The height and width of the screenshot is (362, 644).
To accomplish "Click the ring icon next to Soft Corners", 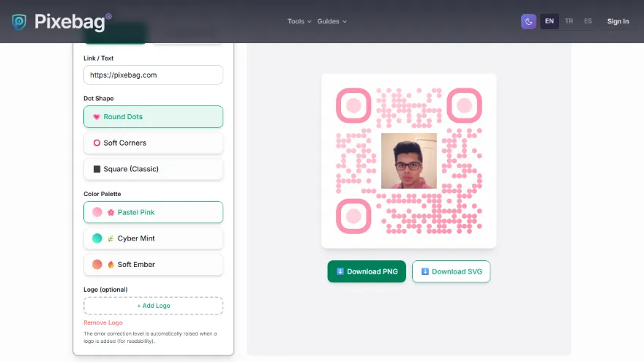I will (97, 143).
